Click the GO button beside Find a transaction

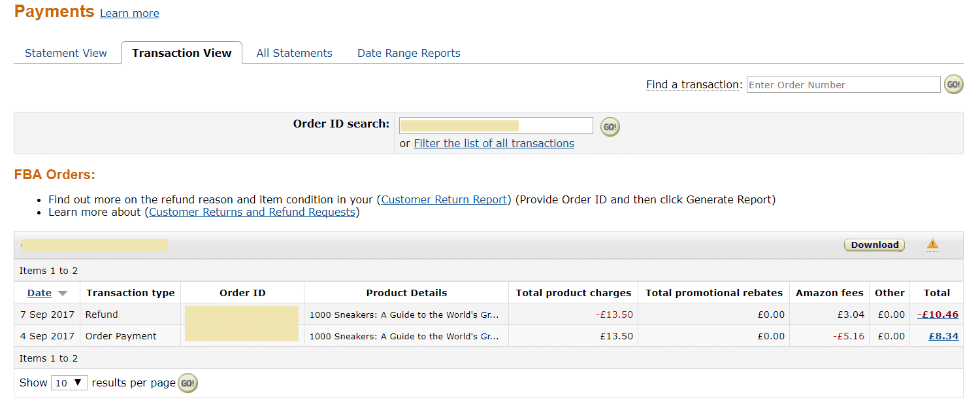954,84
